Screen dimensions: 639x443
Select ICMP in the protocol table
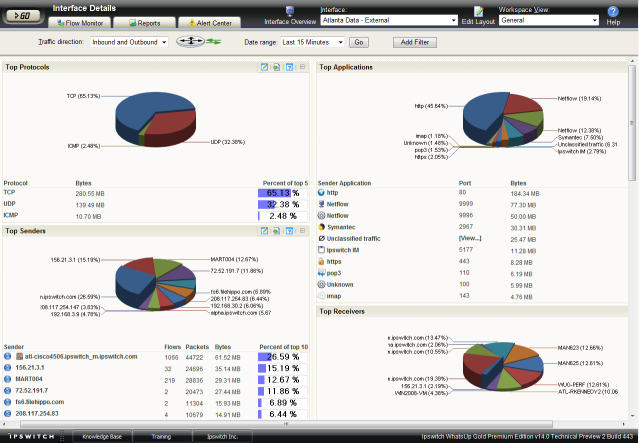[x=11, y=215]
